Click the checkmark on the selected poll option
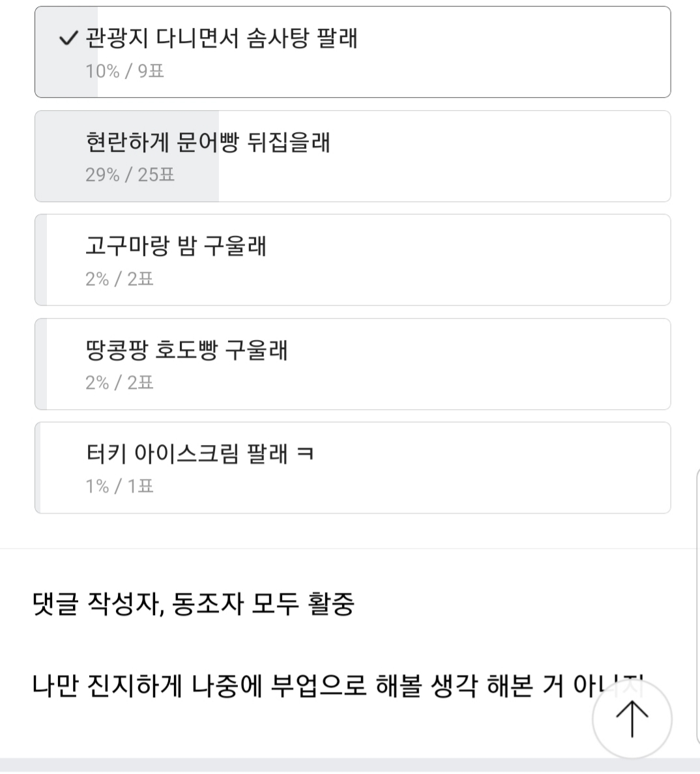This screenshot has width=700, height=774. pos(68,38)
